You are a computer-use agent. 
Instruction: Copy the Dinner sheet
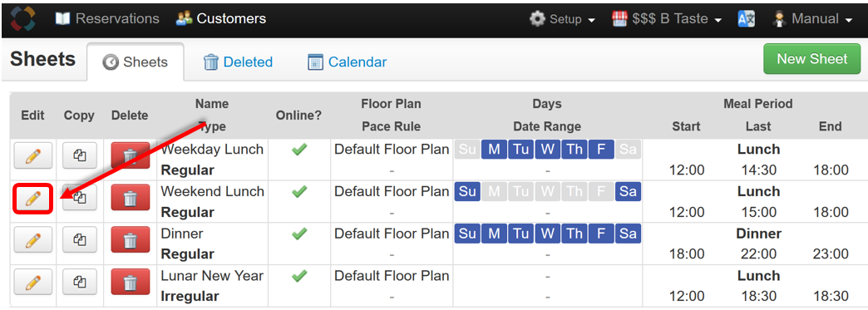pyautogui.click(x=79, y=239)
